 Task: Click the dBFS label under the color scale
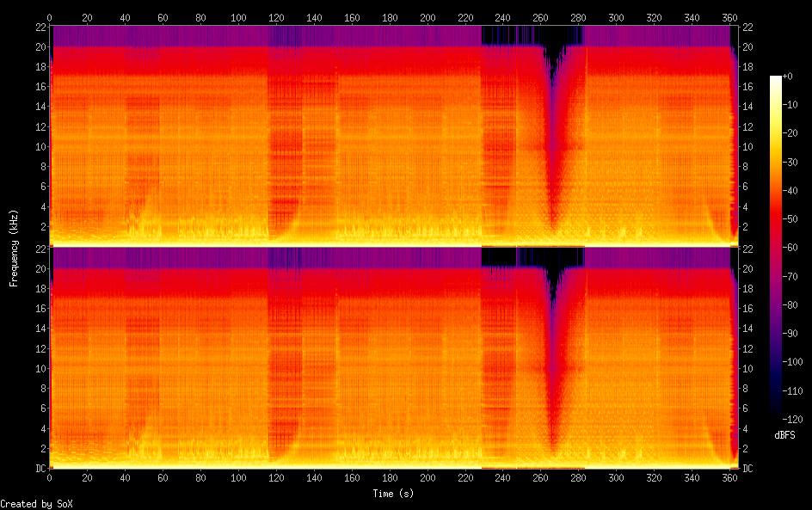784,435
